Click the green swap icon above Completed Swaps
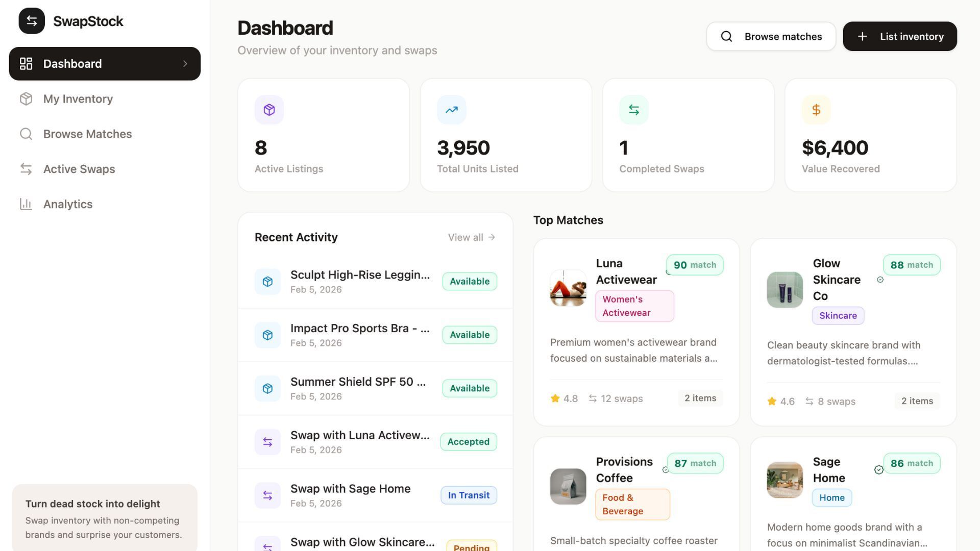The width and height of the screenshot is (980, 551). point(633,110)
